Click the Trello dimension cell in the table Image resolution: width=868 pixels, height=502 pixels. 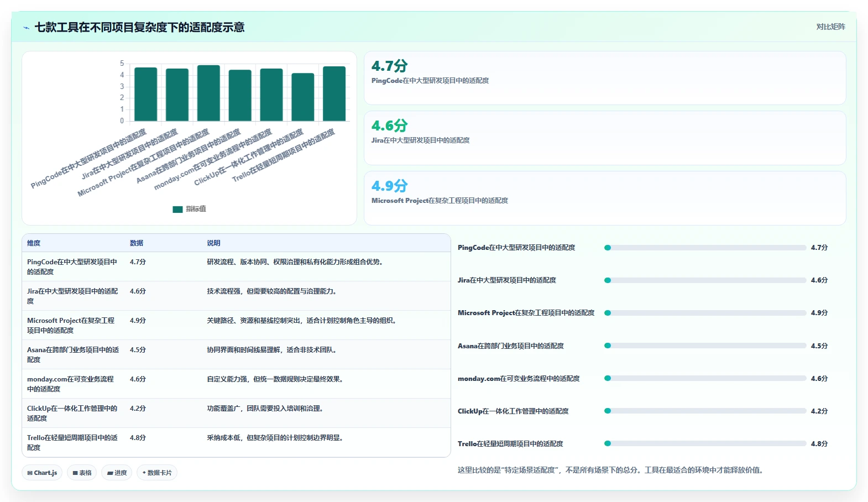pyautogui.click(x=73, y=443)
